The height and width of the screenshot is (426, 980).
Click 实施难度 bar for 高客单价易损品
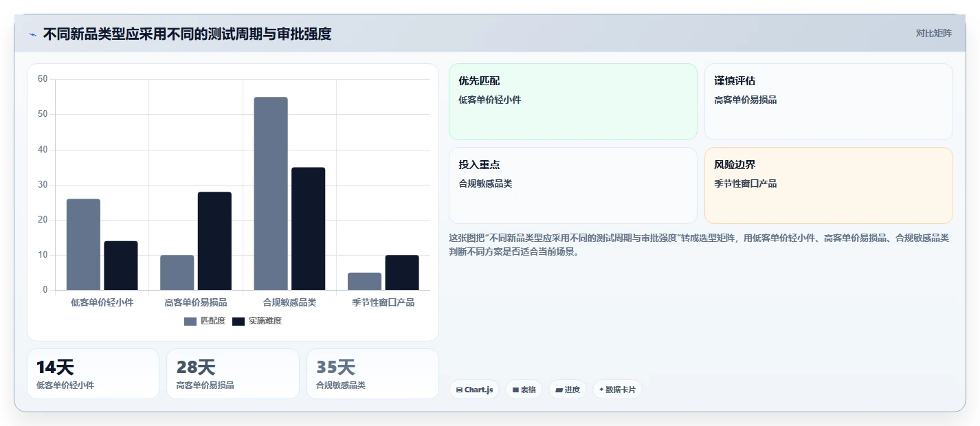(x=214, y=241)
